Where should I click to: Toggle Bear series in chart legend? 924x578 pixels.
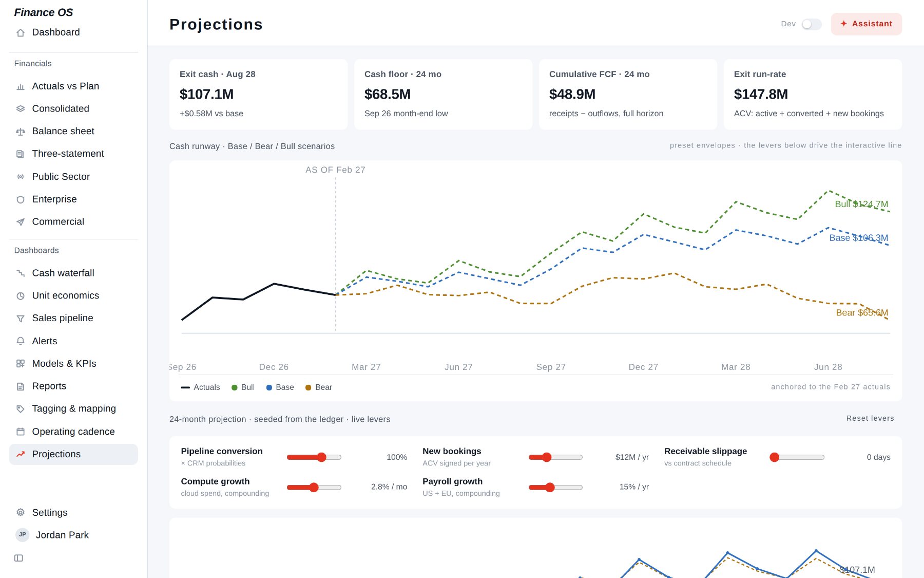point(319,387)
